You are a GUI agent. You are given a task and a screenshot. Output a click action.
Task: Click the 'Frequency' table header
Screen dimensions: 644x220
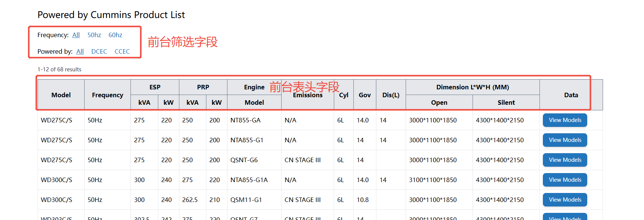click(108, 95)
